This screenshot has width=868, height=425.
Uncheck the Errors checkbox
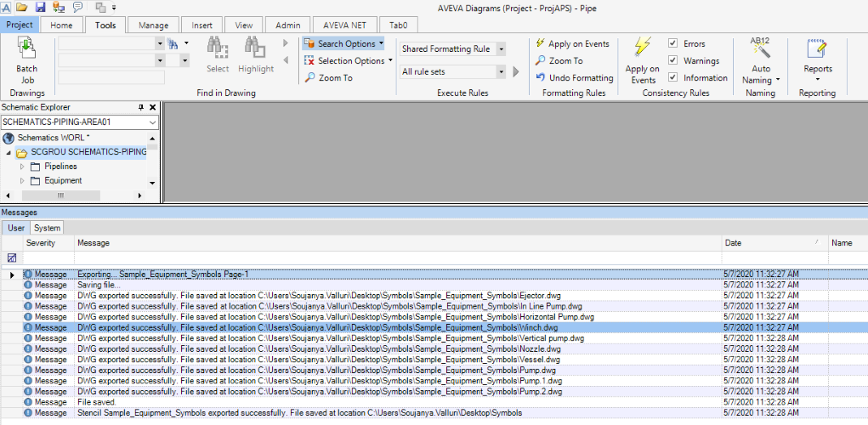click(672, 43)
